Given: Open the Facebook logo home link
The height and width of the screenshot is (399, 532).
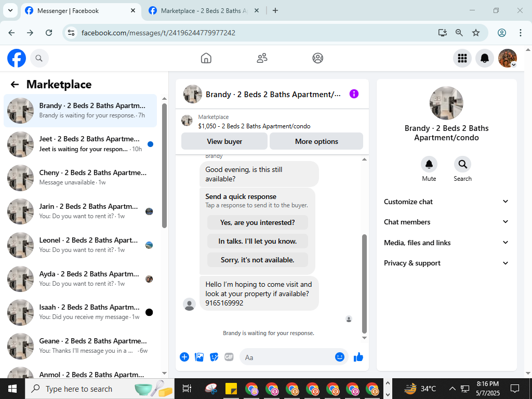Looking at the screenshot, I should (x=17, y=58).
